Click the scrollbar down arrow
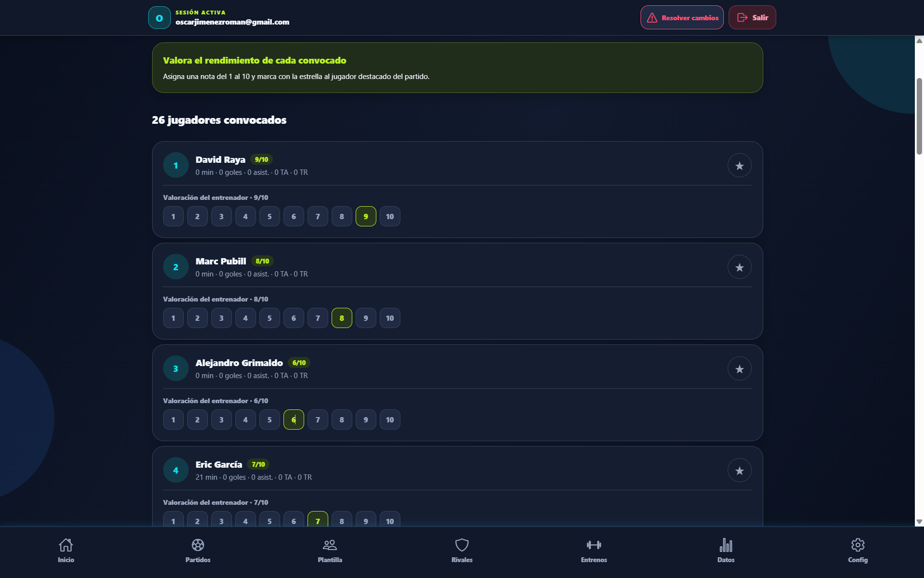 tap(919, 522)
